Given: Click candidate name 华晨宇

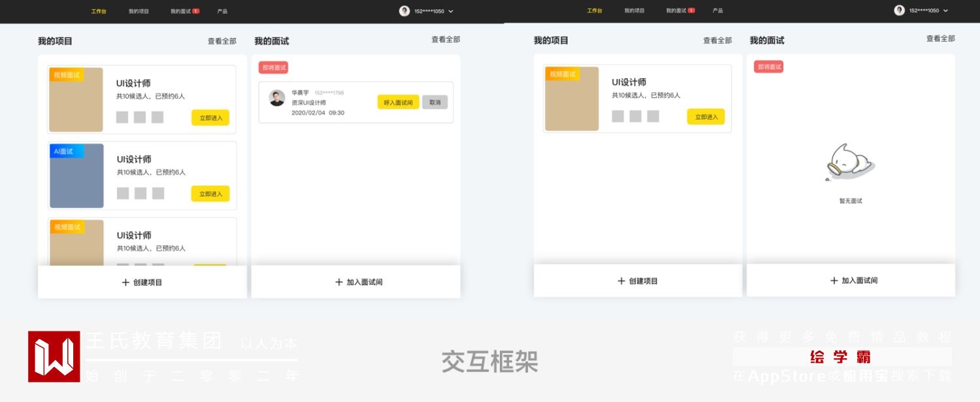Looking at the screenshot, I should (301, 93).
